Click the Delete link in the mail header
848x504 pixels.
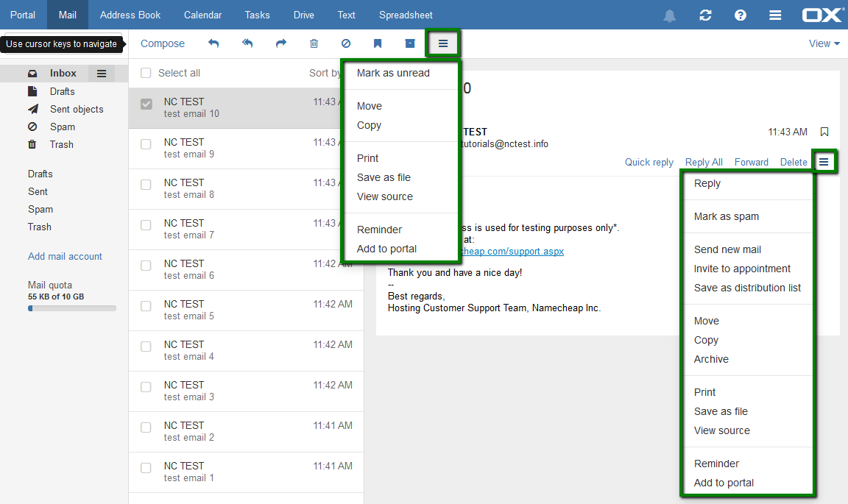click(794, 162)
